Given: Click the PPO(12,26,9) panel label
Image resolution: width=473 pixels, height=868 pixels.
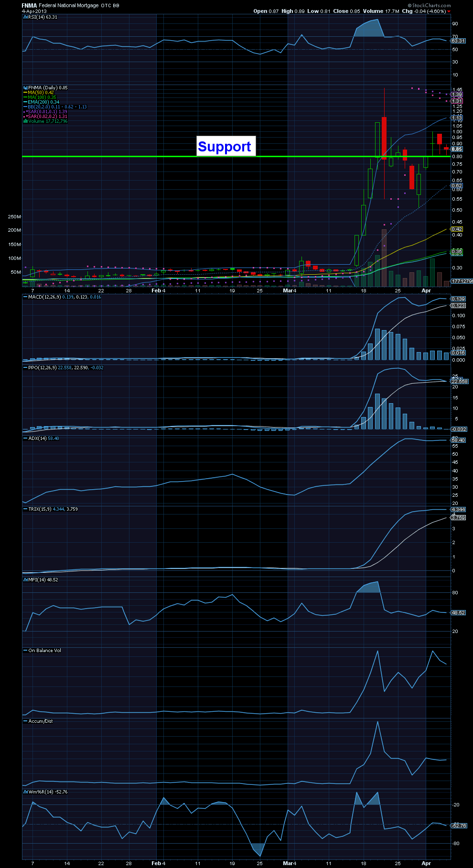Looking at the screenshot, I should (40, 368).
